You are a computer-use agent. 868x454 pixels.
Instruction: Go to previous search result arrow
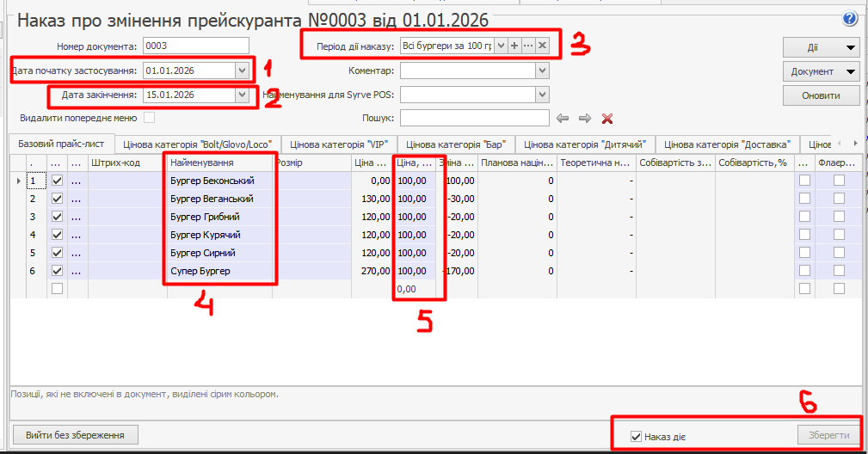pyautogui.click(x=563, y=119)
